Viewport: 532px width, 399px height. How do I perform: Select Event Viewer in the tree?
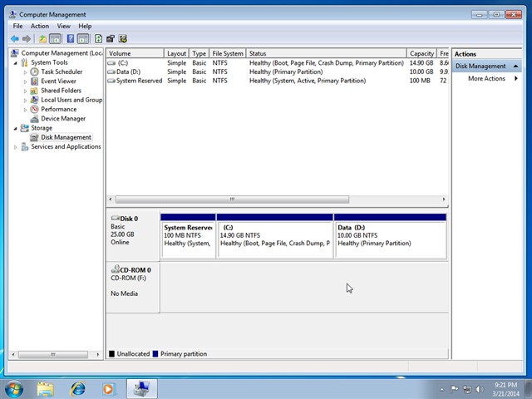[58, 81]
